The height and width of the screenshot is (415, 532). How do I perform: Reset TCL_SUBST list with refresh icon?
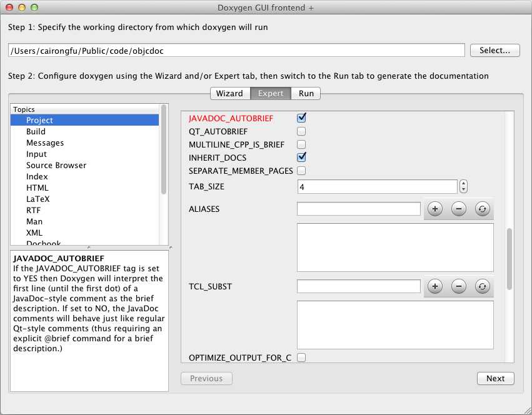(x=482, y=286)
